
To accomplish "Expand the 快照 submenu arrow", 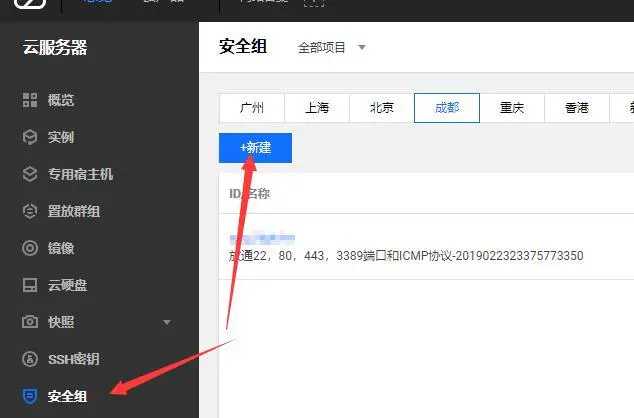I will 167,322.
